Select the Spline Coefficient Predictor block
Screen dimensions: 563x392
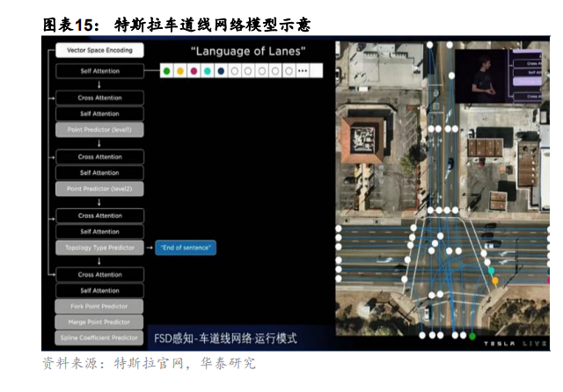[x=99, y=338]
